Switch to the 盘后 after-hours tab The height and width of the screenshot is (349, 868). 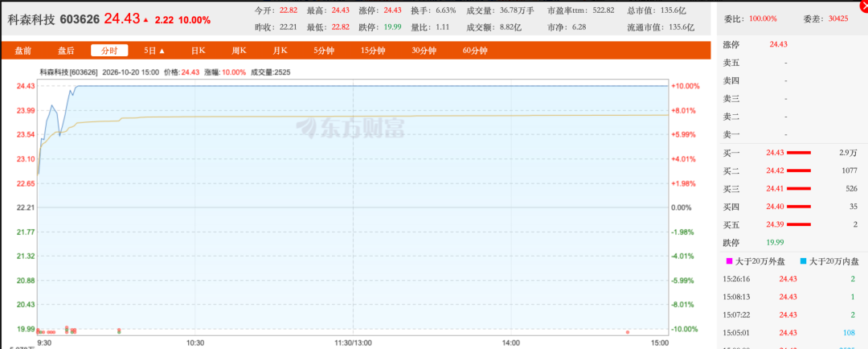[x=66, y=51]
